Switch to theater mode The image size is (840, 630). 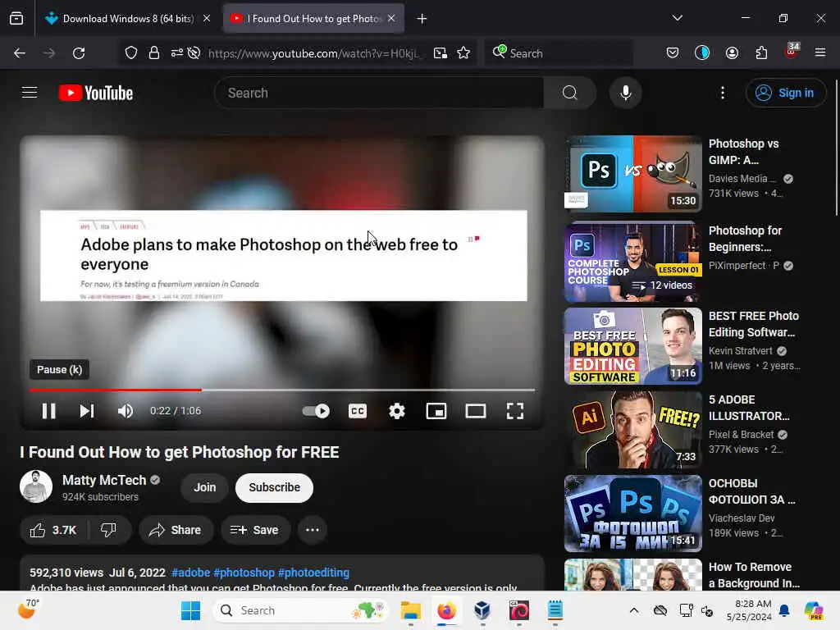point(476,411)
